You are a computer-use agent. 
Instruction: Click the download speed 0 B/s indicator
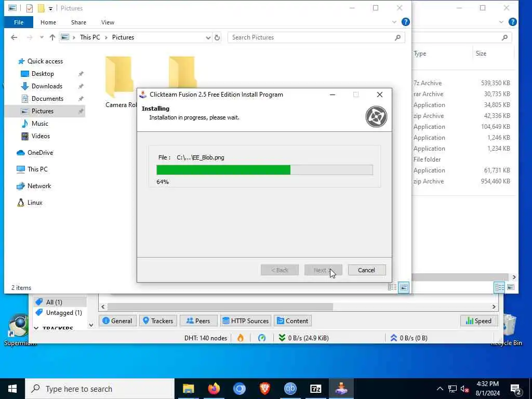click(x=303, y=338)
